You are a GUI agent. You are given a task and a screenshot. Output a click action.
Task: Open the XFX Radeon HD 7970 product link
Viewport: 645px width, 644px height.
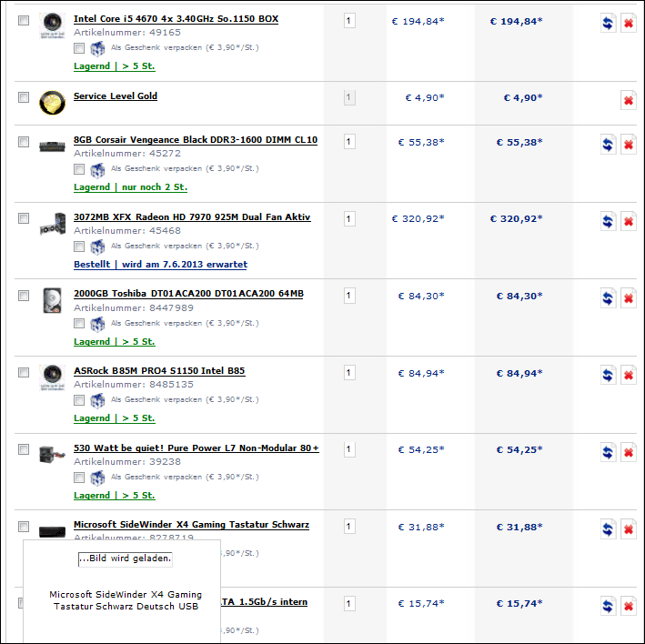[x=192, y=217]
